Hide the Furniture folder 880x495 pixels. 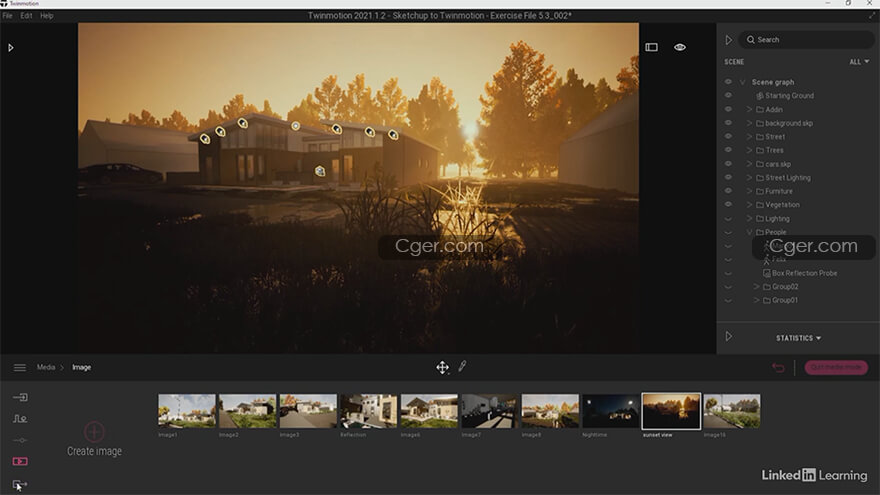[x=728, y=191]
